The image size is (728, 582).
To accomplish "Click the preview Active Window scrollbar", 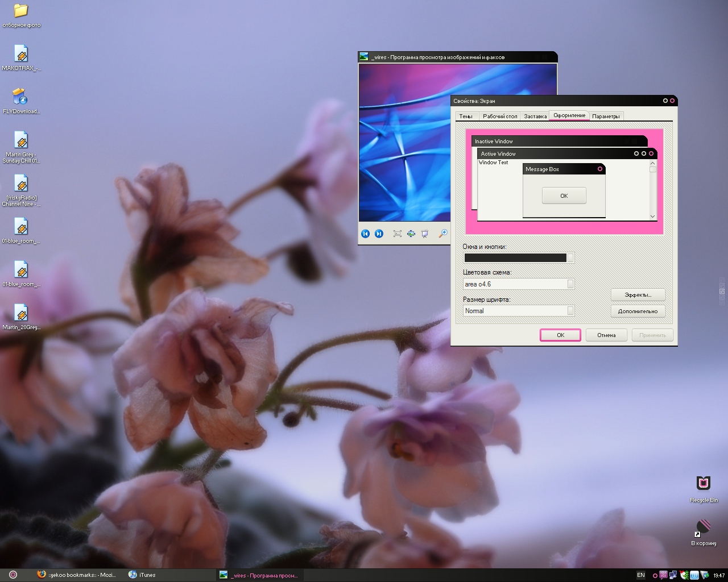I will coord(653,190).
